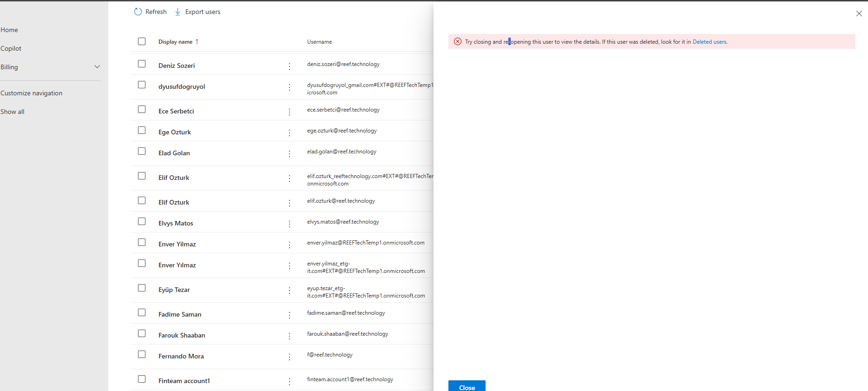The width and height of the screenshot is (868, 391).
Task: Click the sort arrow beside Display name
Action: pyautogui.click(x=197, y=42)
